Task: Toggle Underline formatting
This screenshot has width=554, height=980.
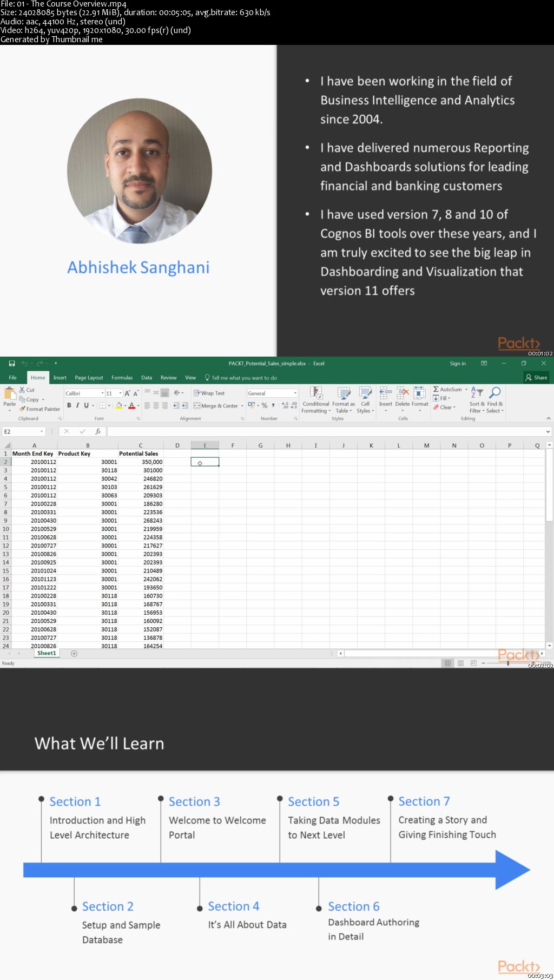Action: point(86,405)
